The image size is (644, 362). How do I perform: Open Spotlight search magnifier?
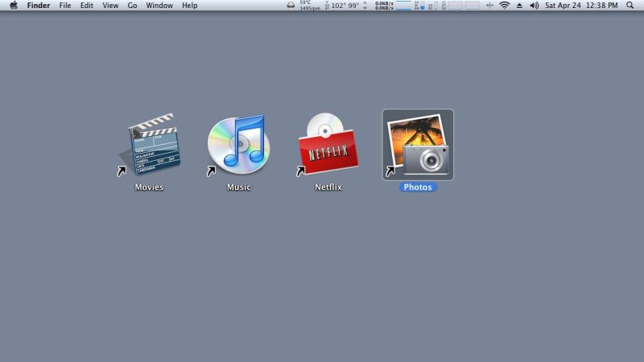pyautogui.click(x=630, y=6)
